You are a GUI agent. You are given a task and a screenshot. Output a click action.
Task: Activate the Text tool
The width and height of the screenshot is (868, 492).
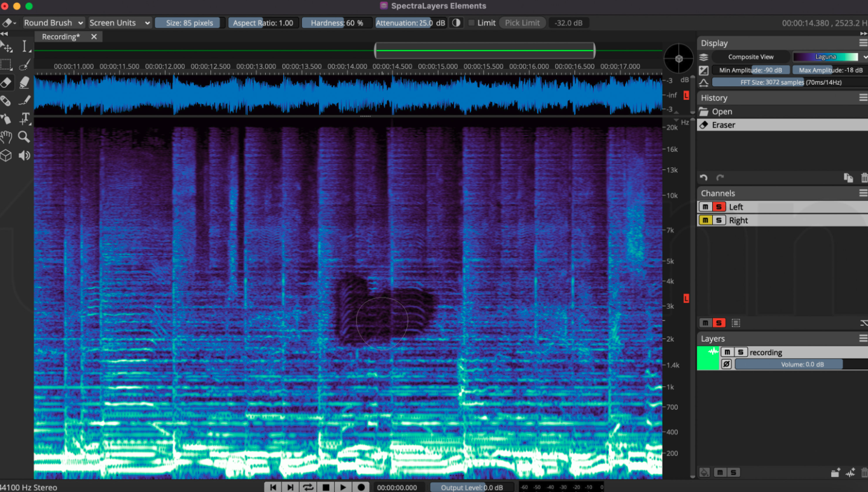point(25,118)
